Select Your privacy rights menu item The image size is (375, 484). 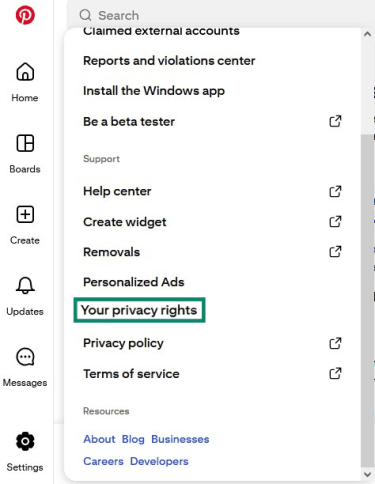pos(139,310)
